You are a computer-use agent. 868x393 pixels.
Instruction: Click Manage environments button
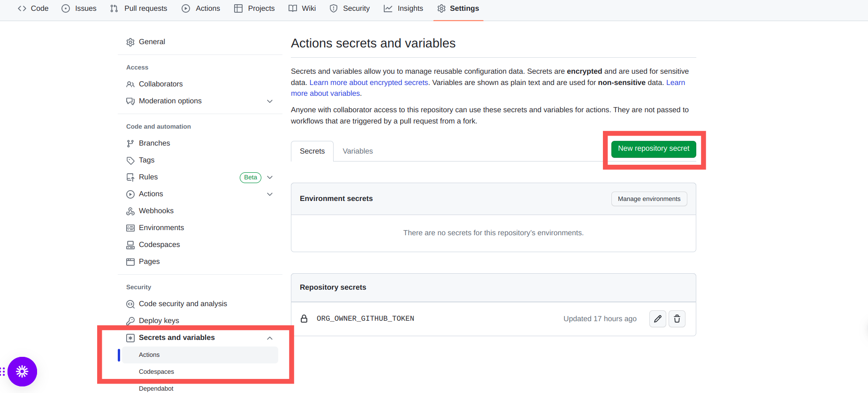coord(649,199)
